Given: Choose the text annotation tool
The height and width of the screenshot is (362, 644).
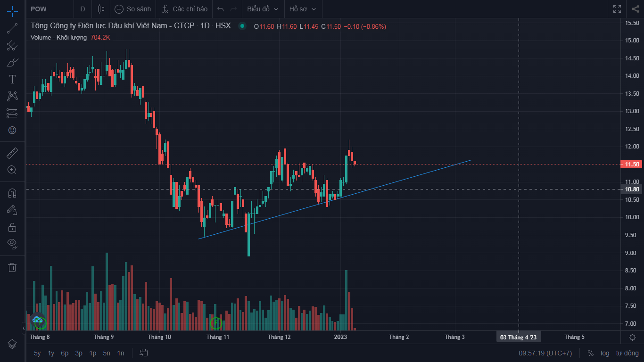Looking at the screenshot, I should pos(12,79).
